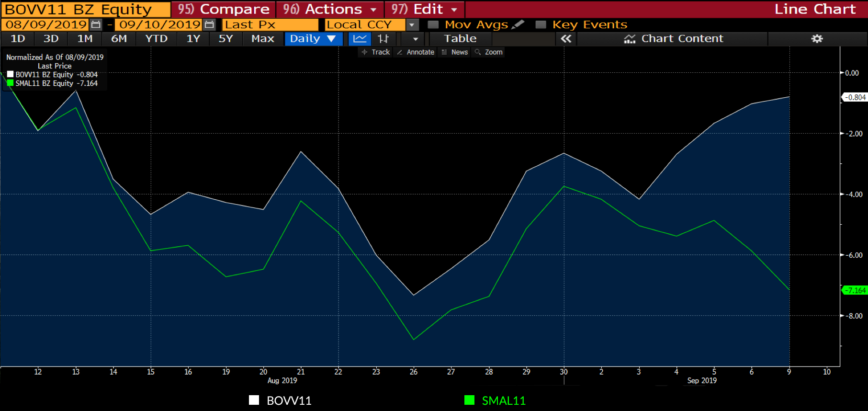Enable the Mov Avgs checkbox
The width and height of the screenshot is (868, 411).
433,24
